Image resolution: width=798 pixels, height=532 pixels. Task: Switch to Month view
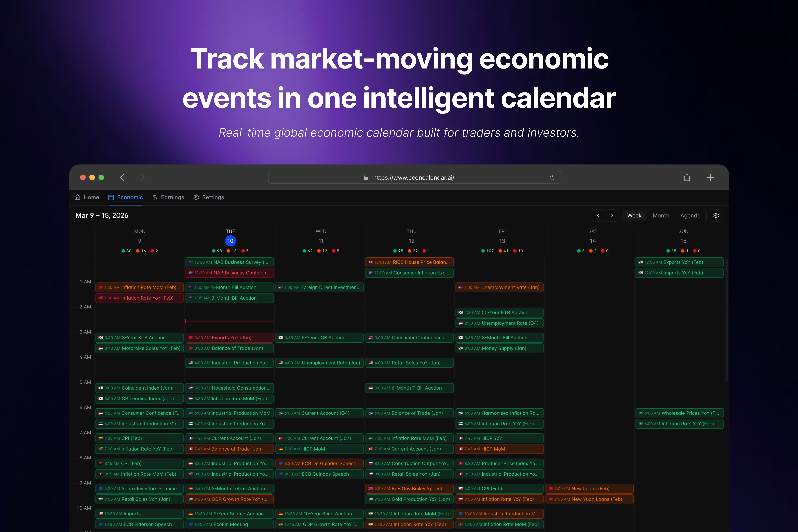coord(661,215)
